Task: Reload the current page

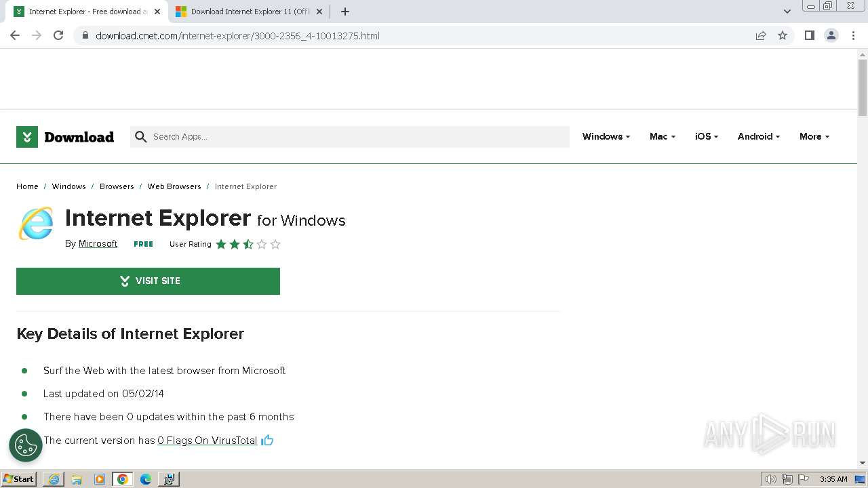Action: pyautogui.click(x=58, y=35)
